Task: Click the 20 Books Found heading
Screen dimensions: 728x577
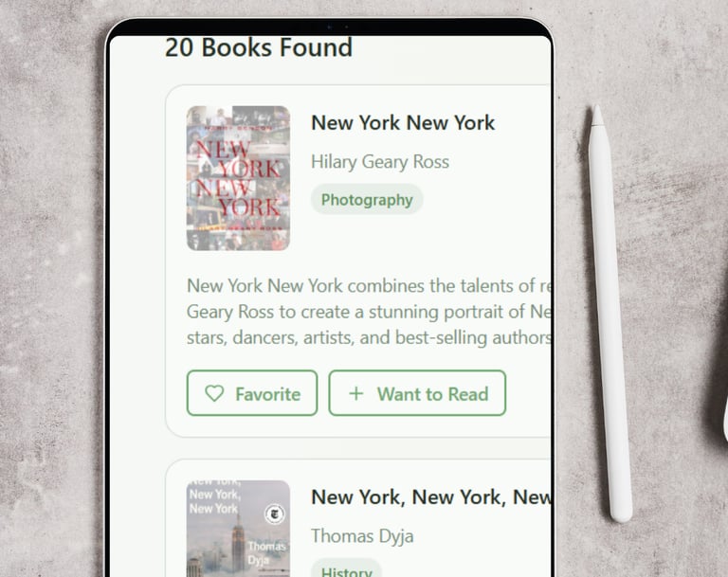Action: (x=259, y=47)
